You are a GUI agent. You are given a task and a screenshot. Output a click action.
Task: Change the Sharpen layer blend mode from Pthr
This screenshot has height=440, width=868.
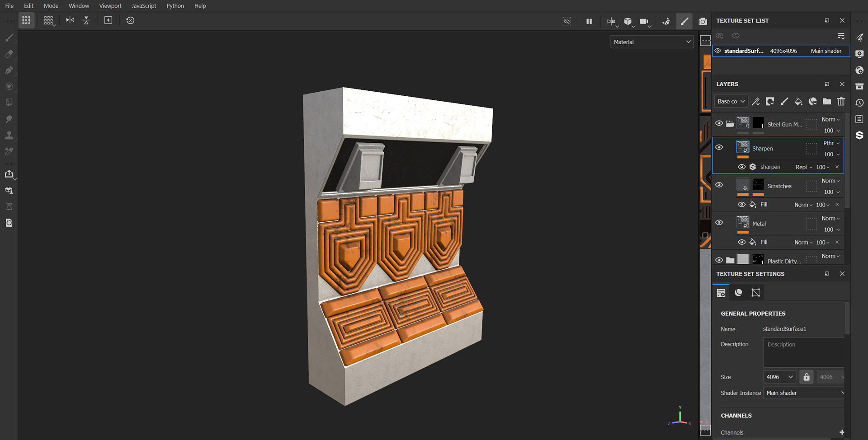tap(830, 143)
